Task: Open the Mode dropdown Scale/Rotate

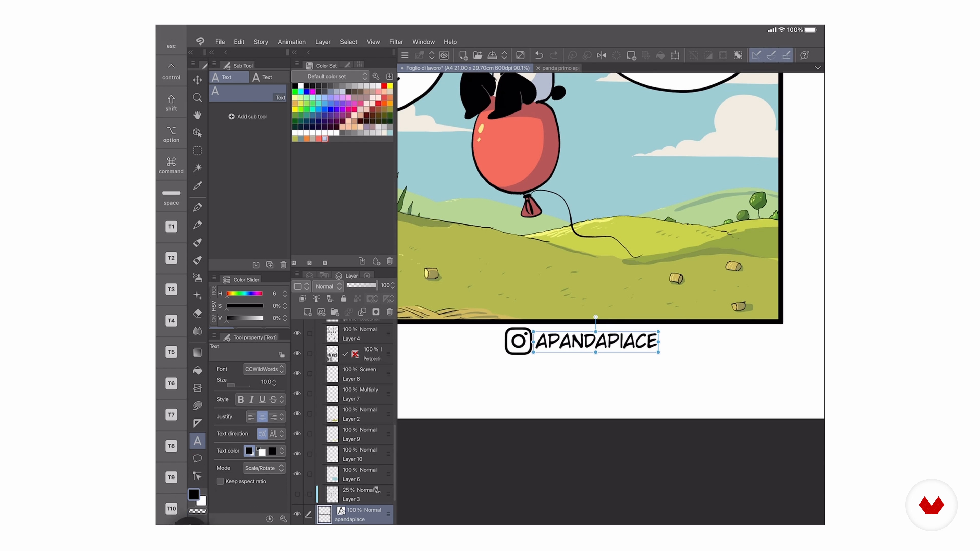Action: click(264, 468)
